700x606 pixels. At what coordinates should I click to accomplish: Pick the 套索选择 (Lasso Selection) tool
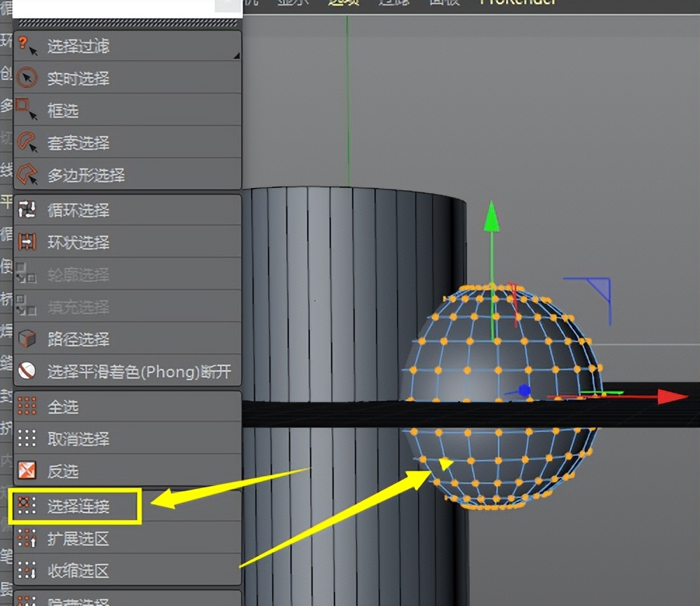coord(77,143)
